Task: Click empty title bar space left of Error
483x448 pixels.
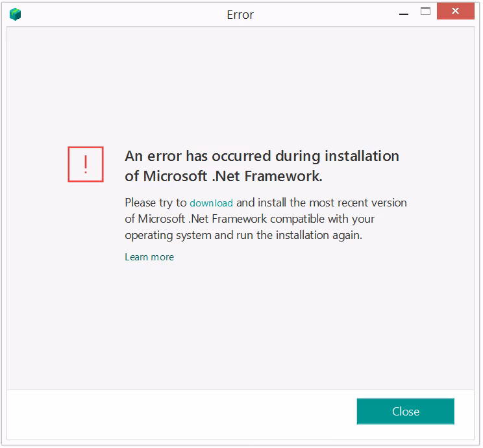Action: pos(123,14)
